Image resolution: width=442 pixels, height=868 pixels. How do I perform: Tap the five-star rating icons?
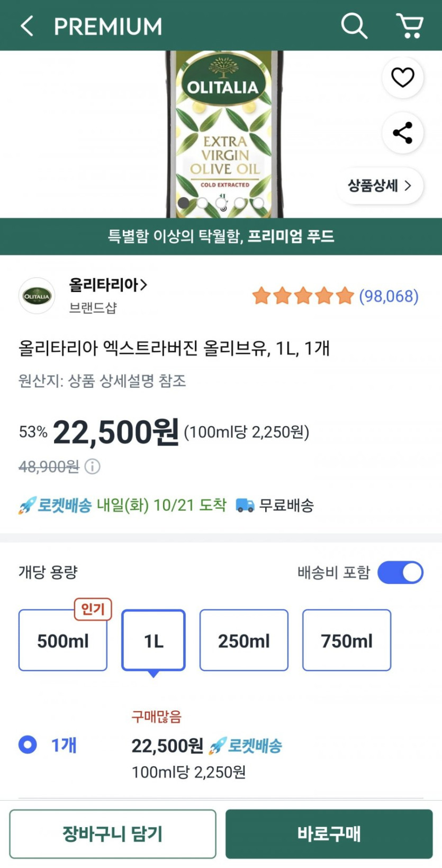point(302,296)
